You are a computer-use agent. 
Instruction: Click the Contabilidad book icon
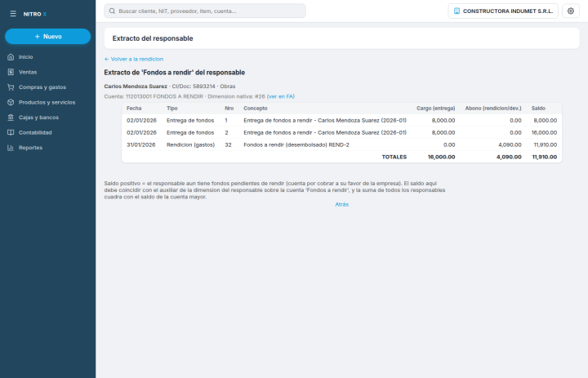[11, 132]
